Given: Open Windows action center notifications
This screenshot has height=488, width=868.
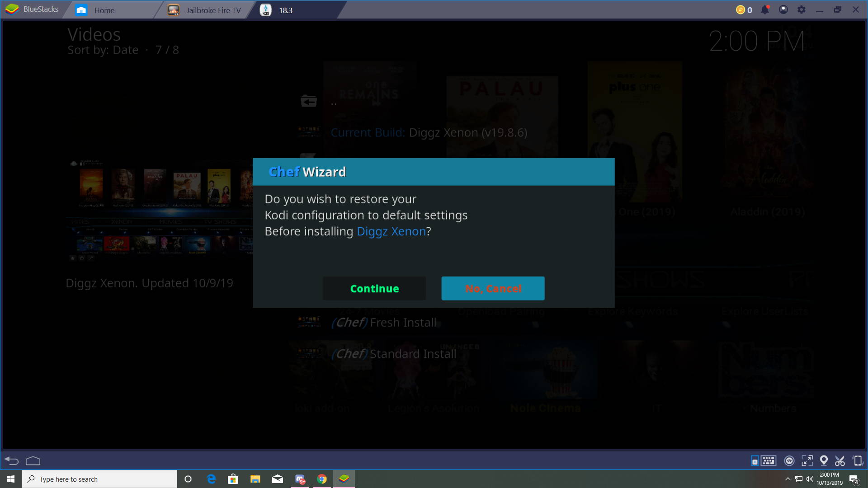Looking at the screenshot, I should coord(854,479).
